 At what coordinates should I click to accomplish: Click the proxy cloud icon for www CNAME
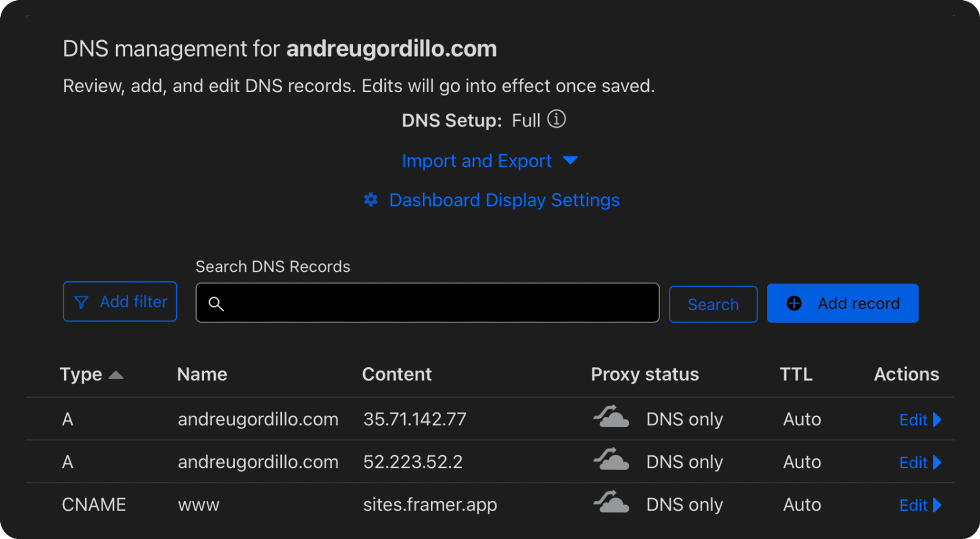[x=611, y=503]
